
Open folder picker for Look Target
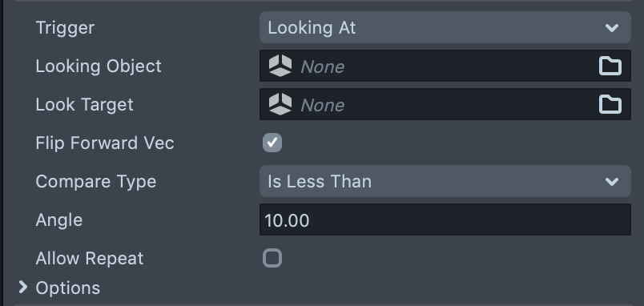coord(610,105)
